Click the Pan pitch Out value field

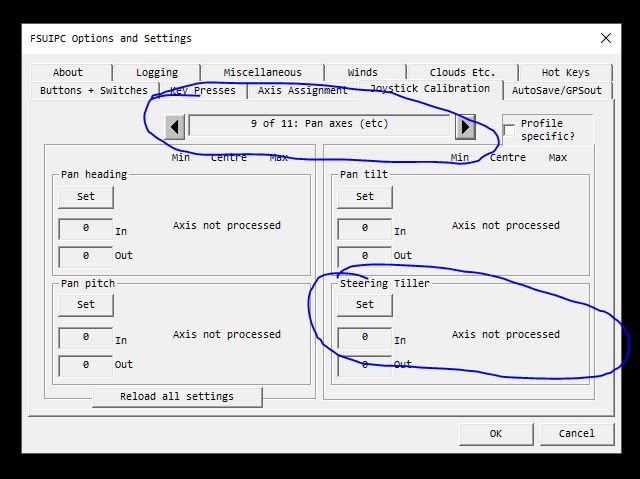(86, 365)
